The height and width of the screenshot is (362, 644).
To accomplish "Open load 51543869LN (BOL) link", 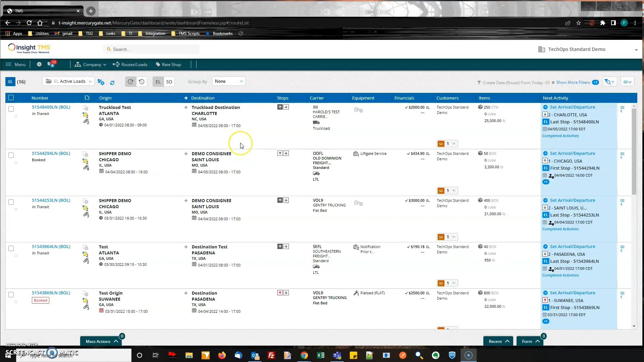I will [51, 293].
